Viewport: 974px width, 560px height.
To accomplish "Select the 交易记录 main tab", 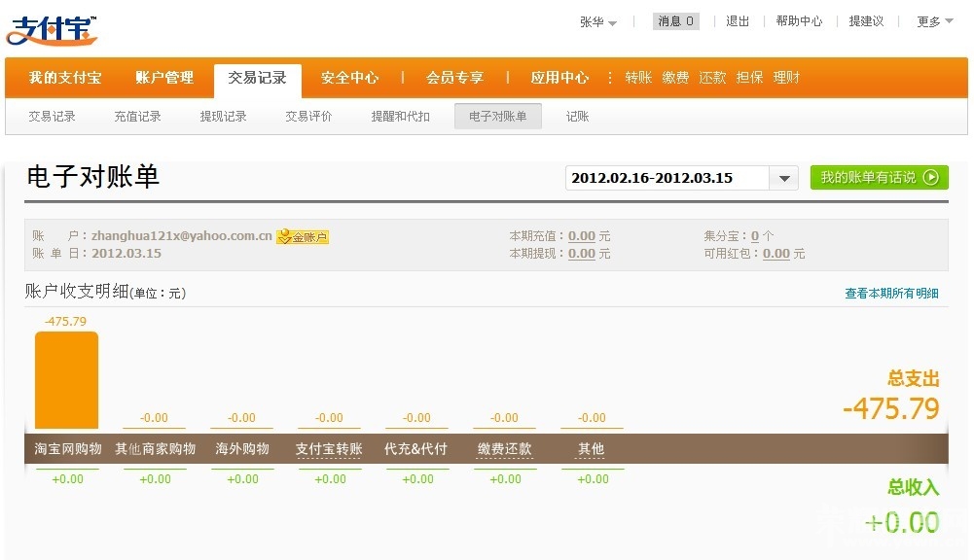I will point(257,78).
